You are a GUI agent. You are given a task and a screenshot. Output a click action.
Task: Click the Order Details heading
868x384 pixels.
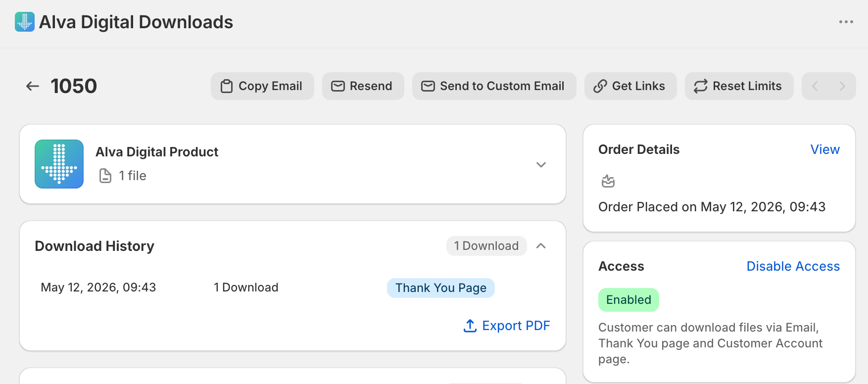point(639,149)
